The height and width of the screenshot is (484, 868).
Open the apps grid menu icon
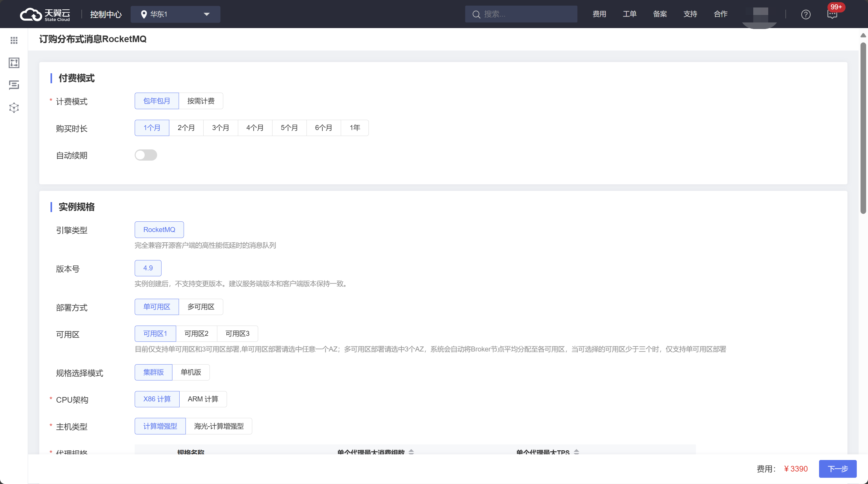tap(14, 41)
